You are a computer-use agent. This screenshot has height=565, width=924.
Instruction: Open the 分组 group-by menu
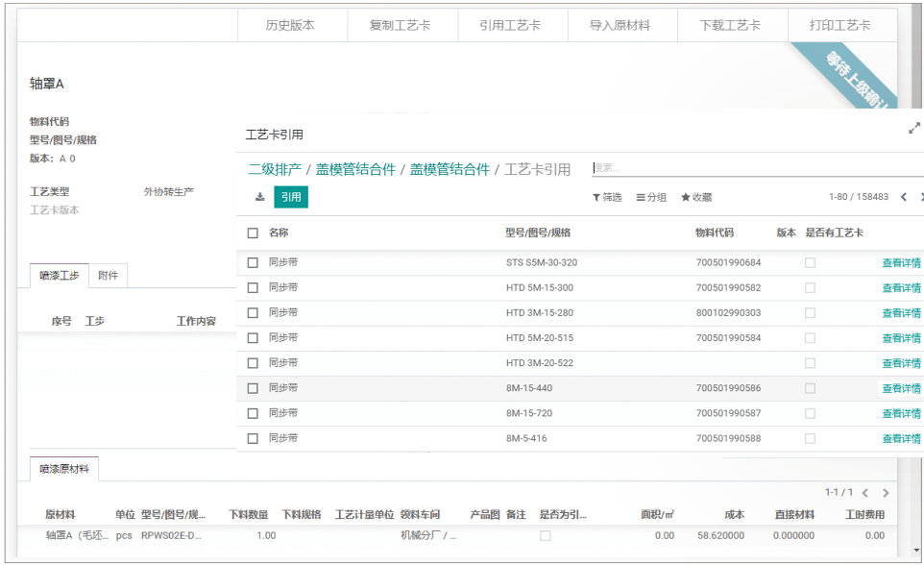(x=651, y=197)
